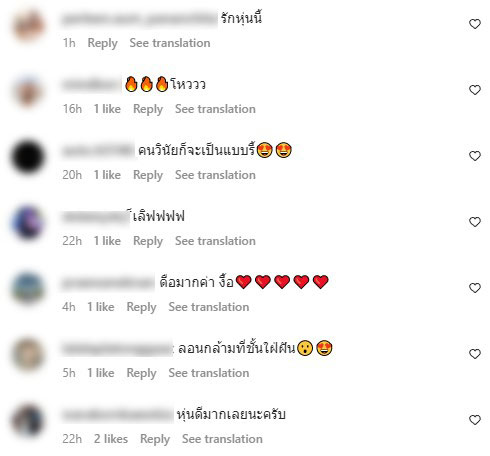Screen dimensions: 490x456
Task: Like the fire emoji comment from 16h ago
Action: click(x=475, y=90)
